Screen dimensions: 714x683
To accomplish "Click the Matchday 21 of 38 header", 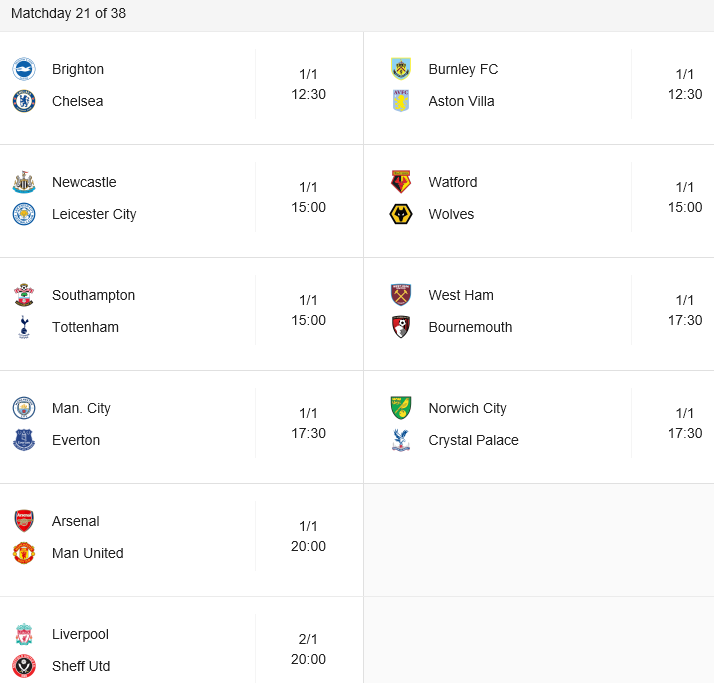I will coord(68,14).
